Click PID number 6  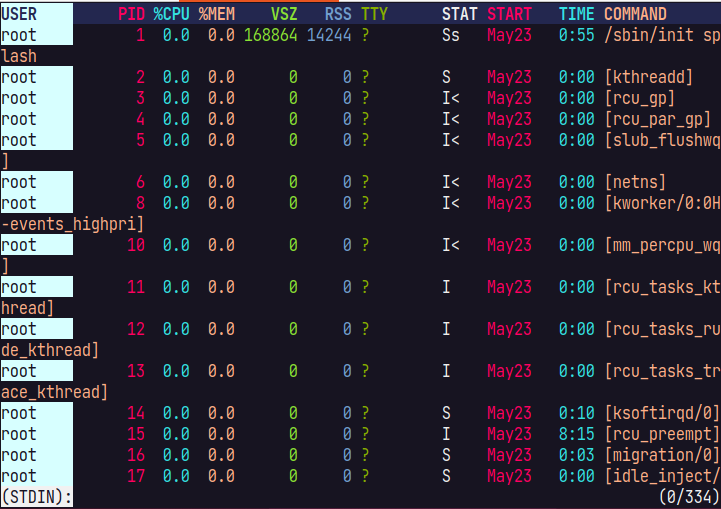tap(141, 182)
